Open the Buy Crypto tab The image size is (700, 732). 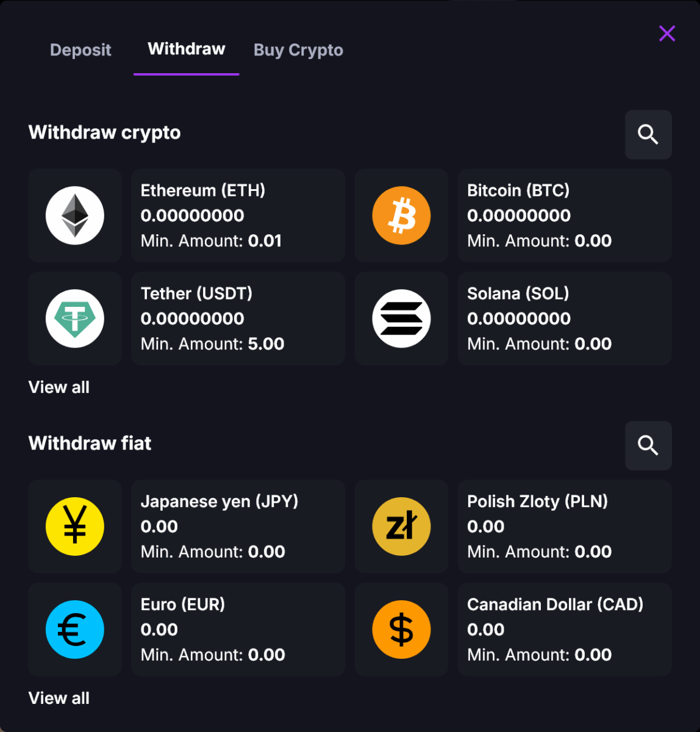(x=298, y=50)
